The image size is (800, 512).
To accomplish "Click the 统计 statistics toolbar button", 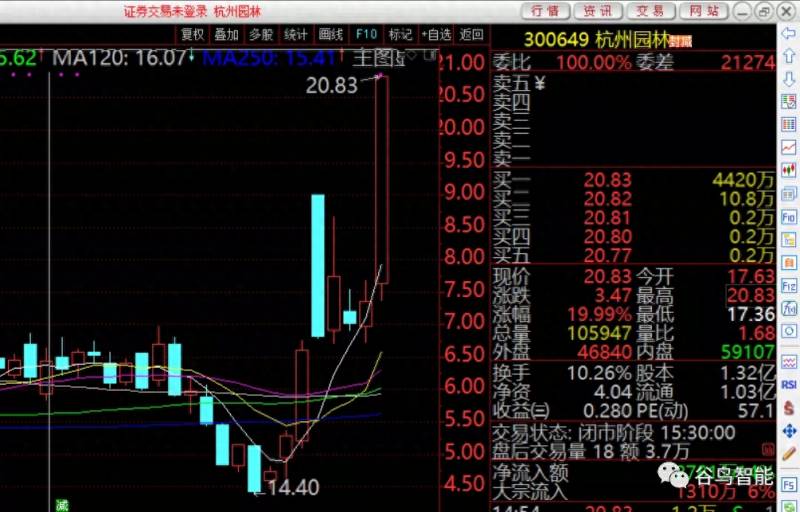I will coord(296,35).
